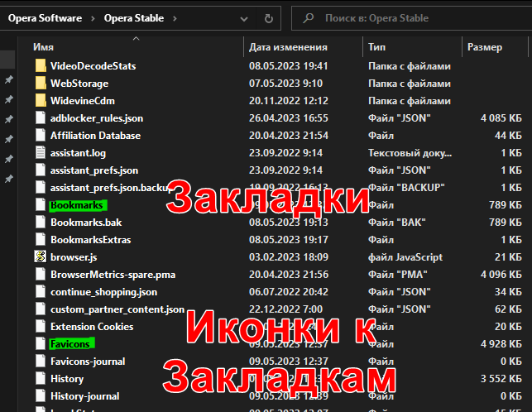532x412 pixels.
Task: Select the BookmarksExtras file icon
Action: [x=41, y=240]
